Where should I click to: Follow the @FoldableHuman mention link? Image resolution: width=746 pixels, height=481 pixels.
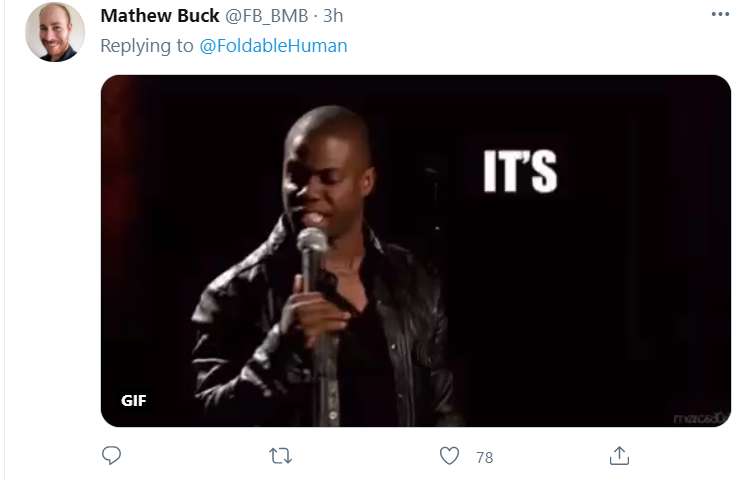point(273,46)
